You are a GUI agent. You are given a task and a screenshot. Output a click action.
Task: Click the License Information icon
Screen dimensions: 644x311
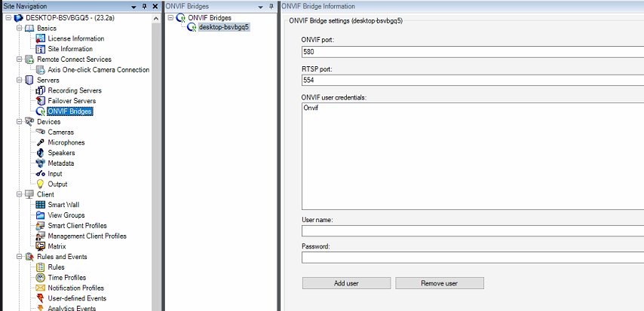click(x=41, y=38)
